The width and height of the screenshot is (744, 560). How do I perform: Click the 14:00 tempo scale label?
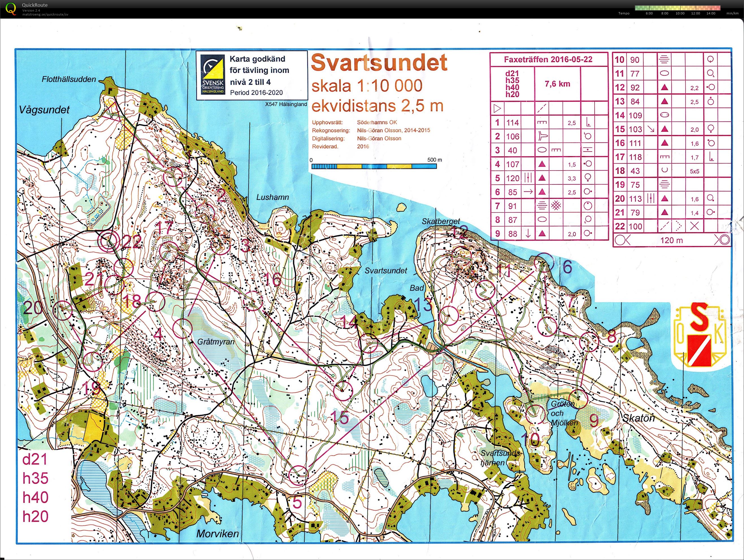(x=711, y=14)
